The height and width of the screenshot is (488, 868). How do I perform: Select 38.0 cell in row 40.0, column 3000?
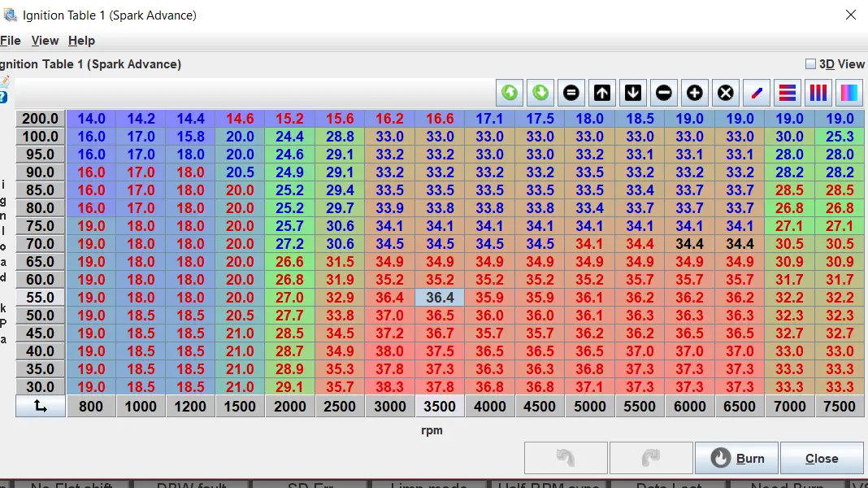(x=390, y=351)
